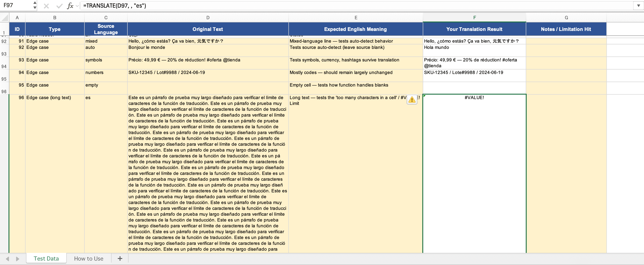Image resolution: width=644 pixels, height=265 pixels.
Task: Select row 94 header
Action: pos(4,63)
